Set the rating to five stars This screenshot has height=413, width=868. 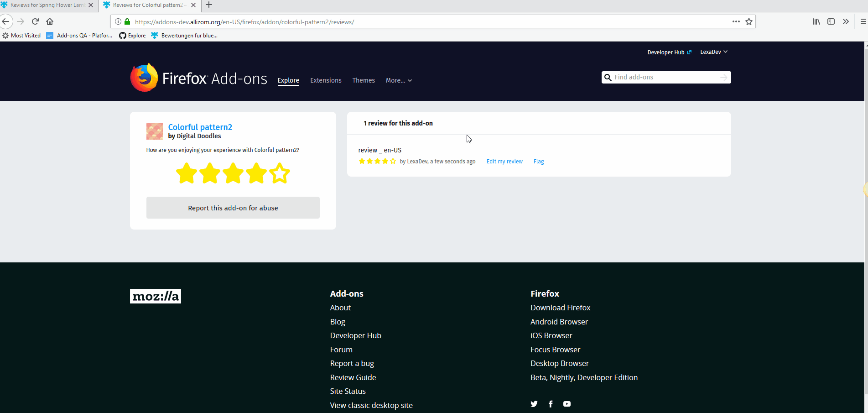point(280,173)
